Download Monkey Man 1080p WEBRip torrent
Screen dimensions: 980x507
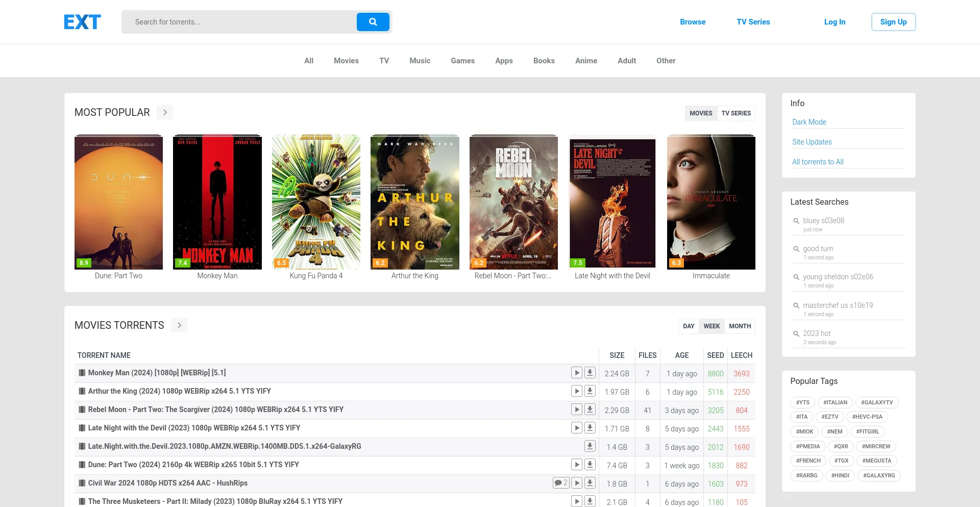590,373
